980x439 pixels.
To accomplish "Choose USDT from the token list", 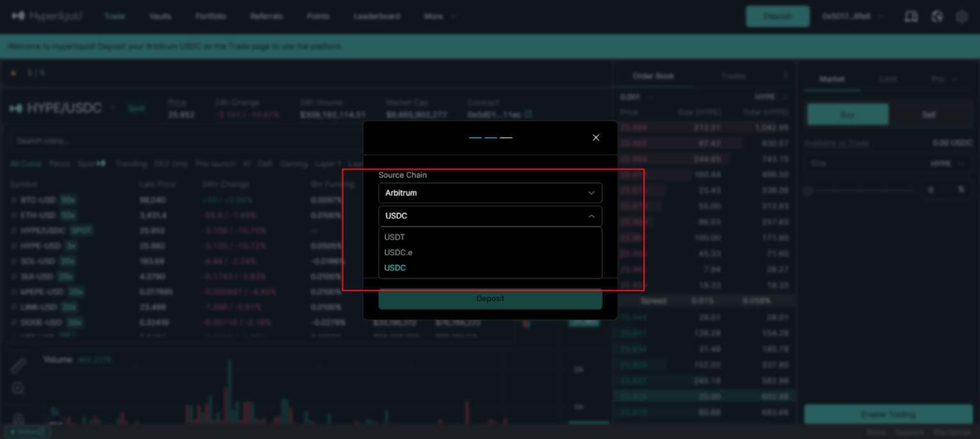I will [395, 237].
